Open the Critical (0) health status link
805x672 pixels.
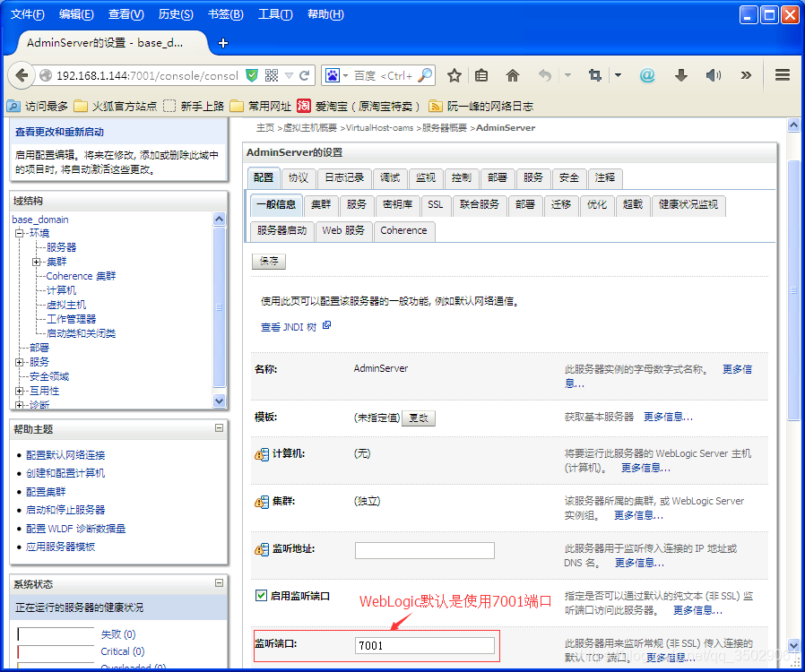[123, 651]
